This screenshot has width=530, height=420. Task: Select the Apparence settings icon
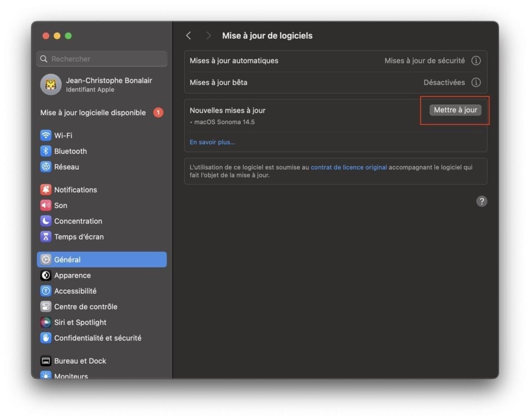tap(46, 275)
